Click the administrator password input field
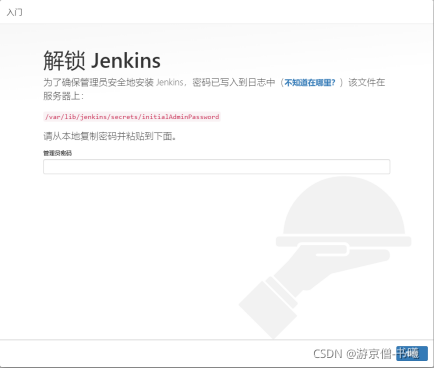 tap(216, 166)
